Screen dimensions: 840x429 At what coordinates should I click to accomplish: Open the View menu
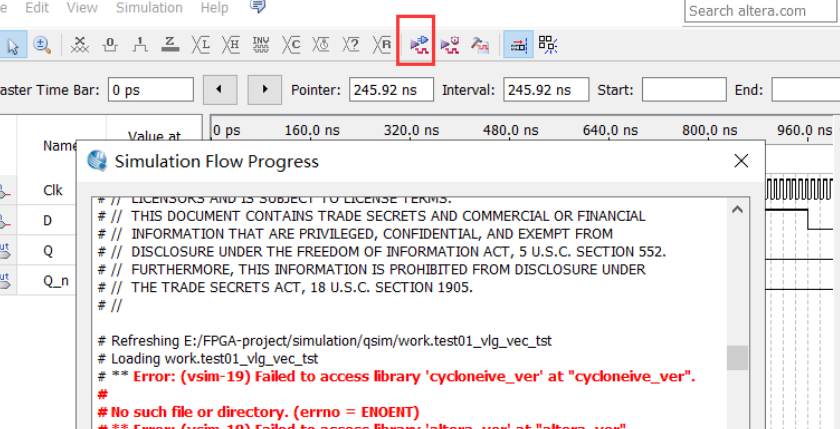[82, 8]
